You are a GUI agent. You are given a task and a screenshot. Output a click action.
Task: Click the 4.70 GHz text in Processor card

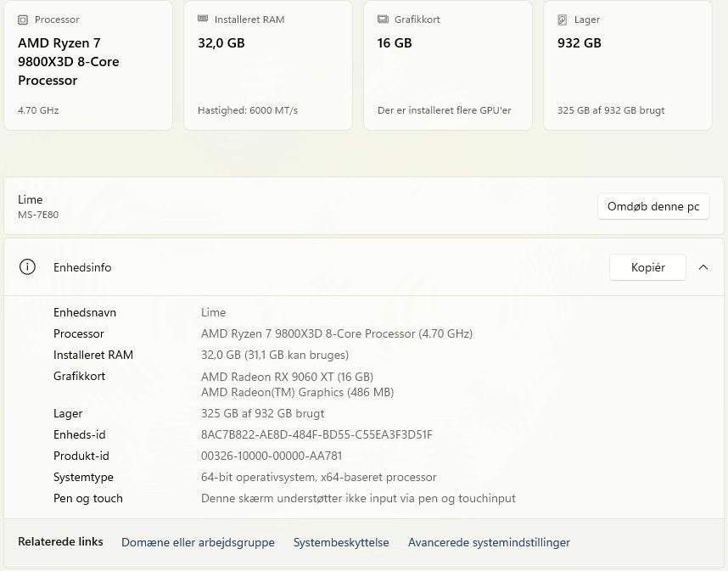(x=38, y=110)
